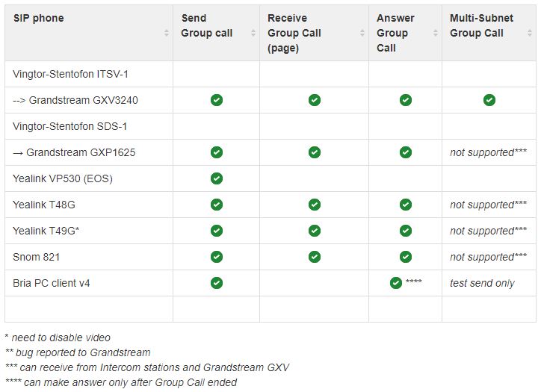The image size is (544, 392).
Task: Click Send Group call checkmark for Yealink VP530
Action: pos(217,178)
